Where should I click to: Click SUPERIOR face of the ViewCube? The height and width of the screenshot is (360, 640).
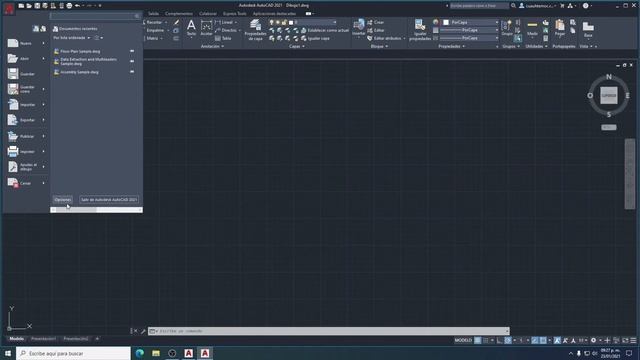(609, 96)
